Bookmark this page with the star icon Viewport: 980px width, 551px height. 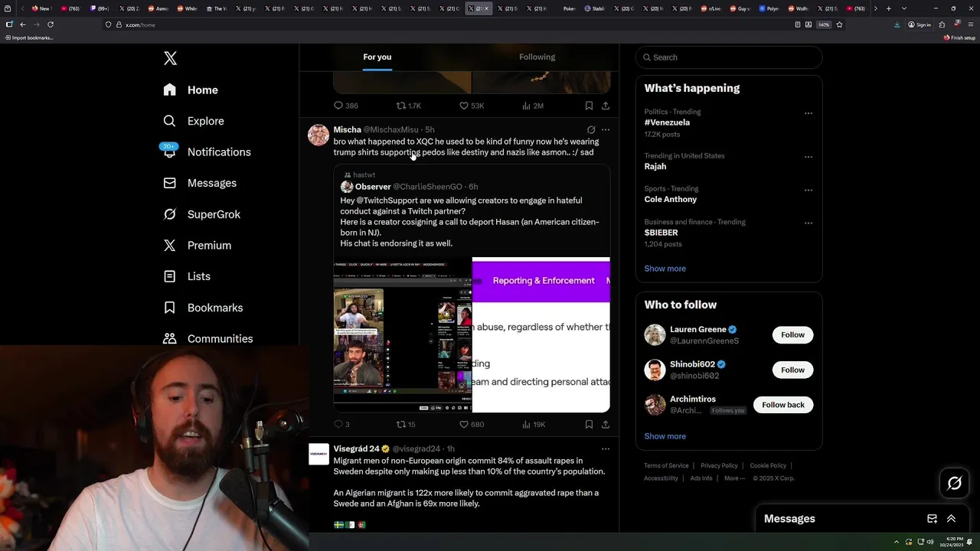839,24
